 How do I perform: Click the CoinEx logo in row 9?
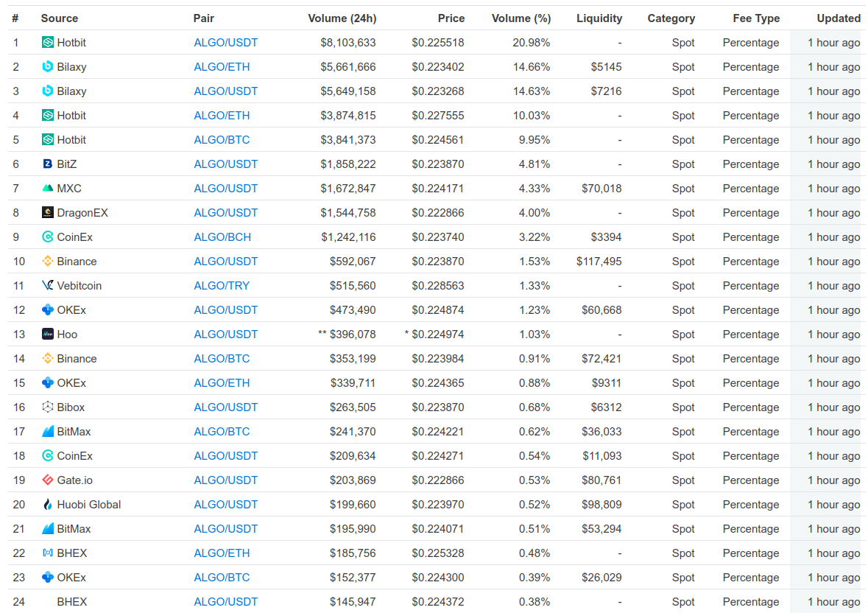coord(48,237)
